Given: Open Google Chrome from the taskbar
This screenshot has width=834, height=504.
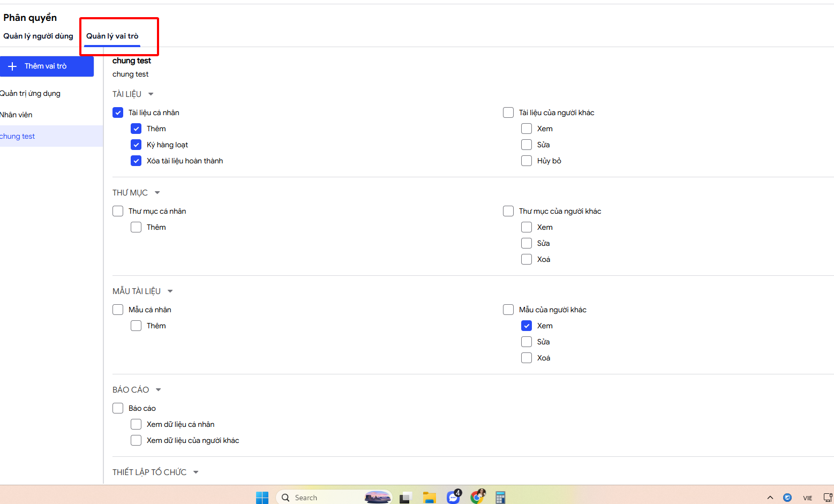Looking at the screenshot, I should pos(478,497).
